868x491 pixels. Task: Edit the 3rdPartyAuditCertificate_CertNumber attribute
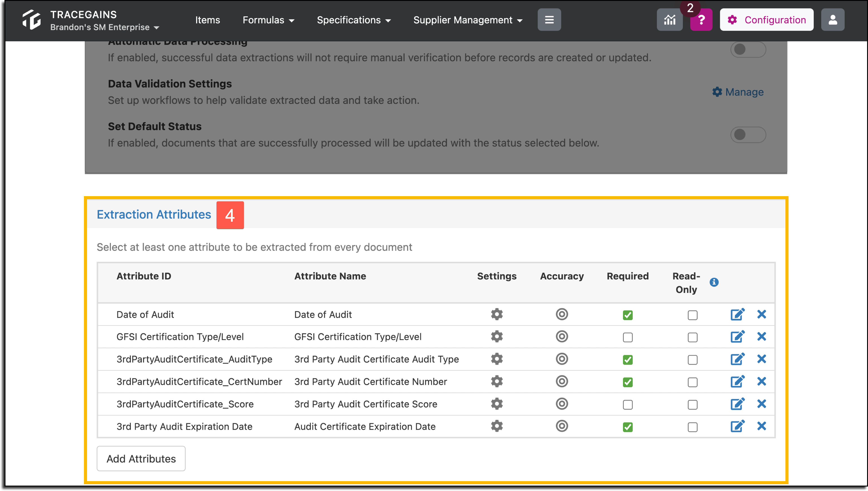[737, 381]
